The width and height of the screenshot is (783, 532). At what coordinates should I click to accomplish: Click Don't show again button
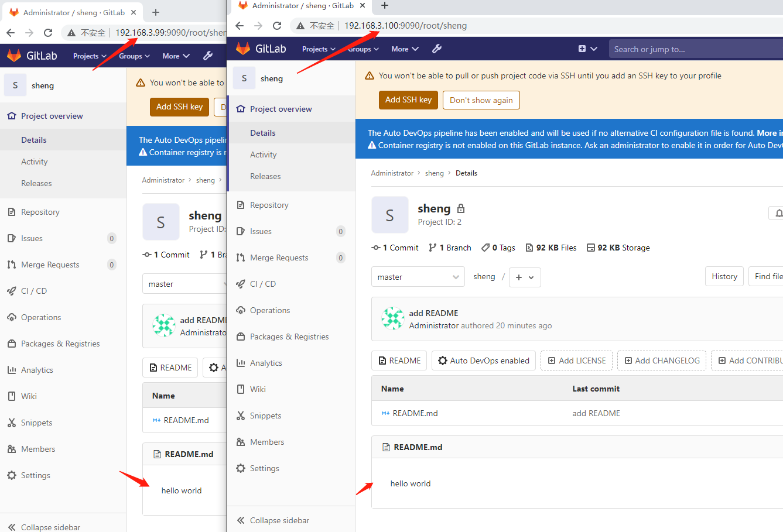(481, 100)
